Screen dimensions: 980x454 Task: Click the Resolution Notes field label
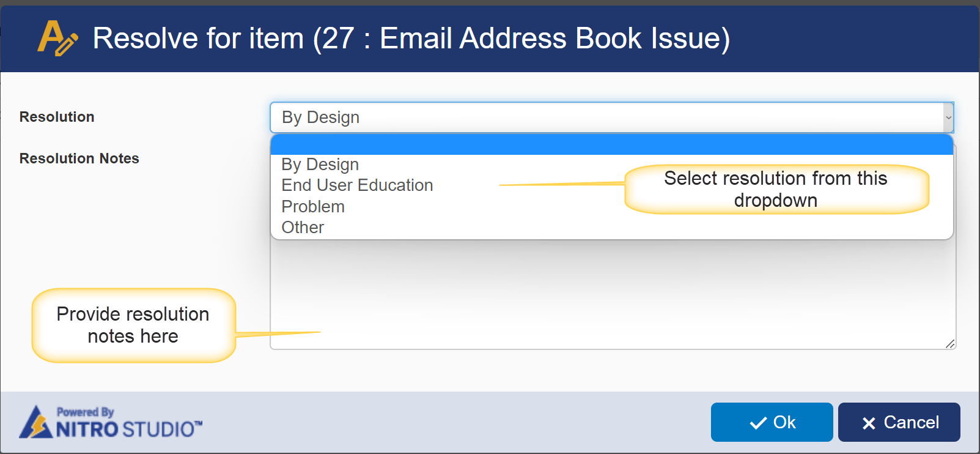[x=79, y=158]
